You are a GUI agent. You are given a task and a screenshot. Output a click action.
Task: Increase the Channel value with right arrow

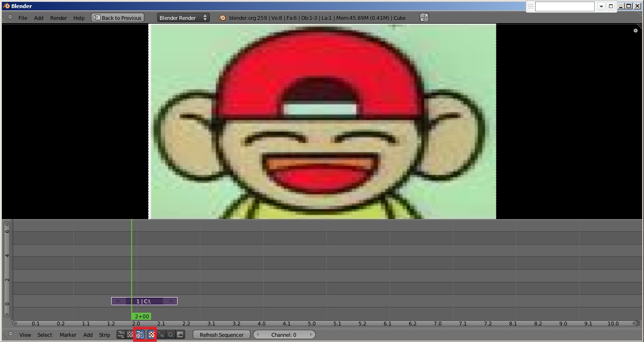tap(311, 335)
